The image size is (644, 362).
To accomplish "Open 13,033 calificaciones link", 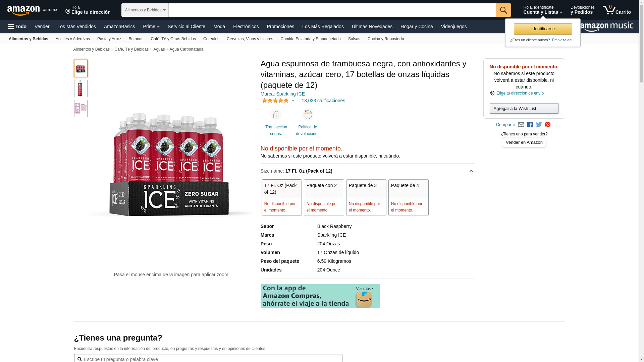I will [x=323, y=101].
